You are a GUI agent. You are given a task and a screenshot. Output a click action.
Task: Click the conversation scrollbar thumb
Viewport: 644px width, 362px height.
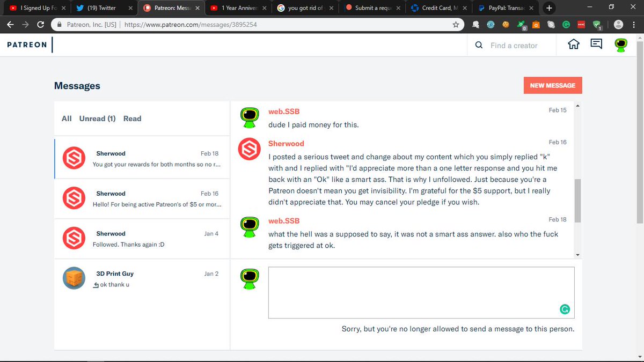[x=577, y=201]
